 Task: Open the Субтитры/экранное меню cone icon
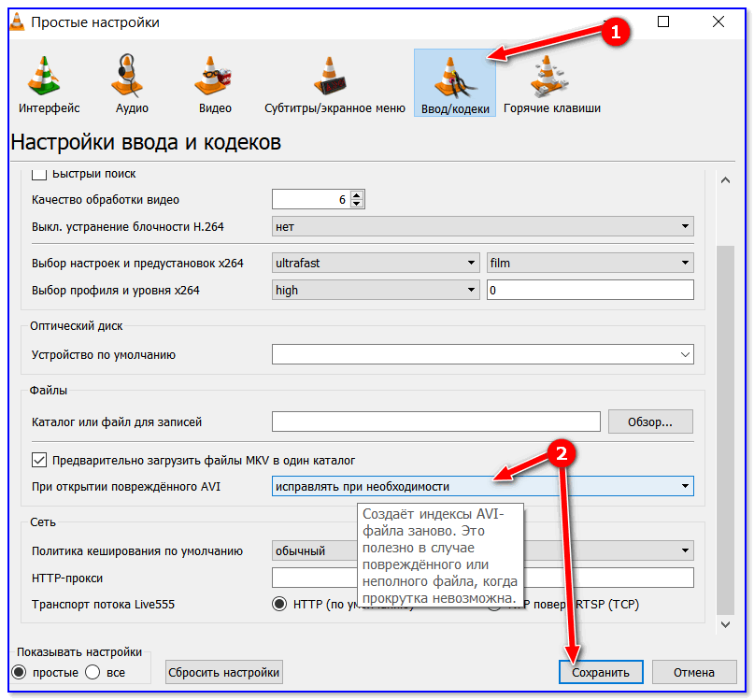coord(331,76)
